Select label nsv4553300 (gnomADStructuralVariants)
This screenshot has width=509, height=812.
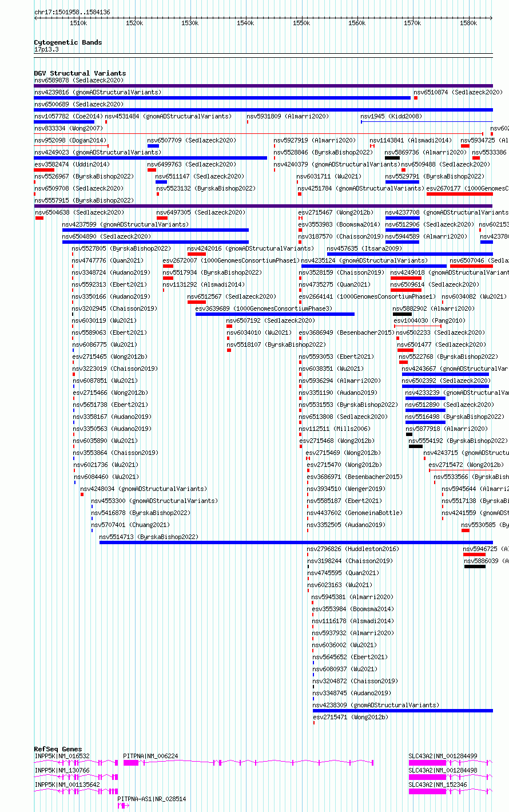[154, 501]
